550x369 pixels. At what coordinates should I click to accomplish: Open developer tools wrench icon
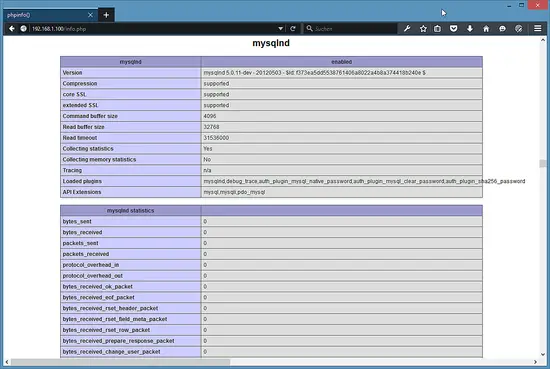pos(407,29)
